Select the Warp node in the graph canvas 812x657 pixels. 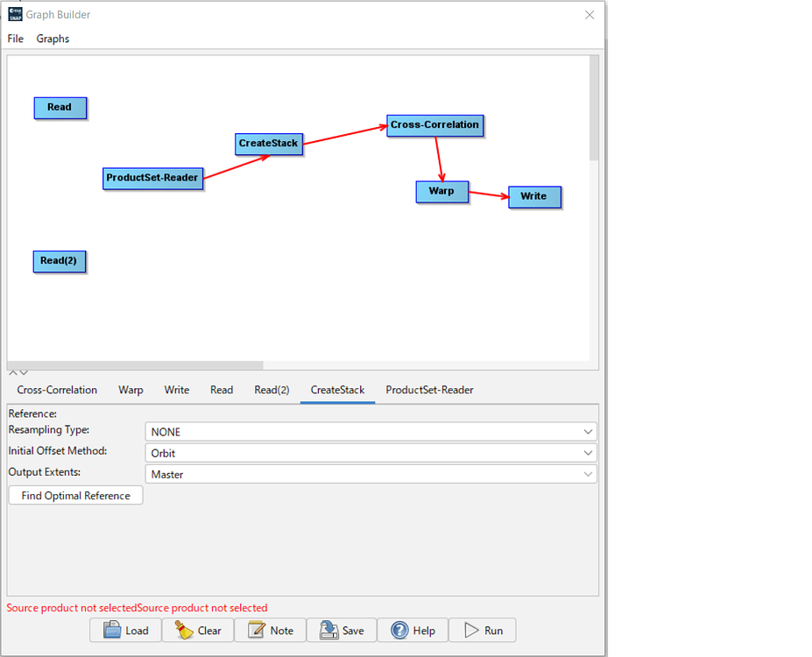point(441,191)
